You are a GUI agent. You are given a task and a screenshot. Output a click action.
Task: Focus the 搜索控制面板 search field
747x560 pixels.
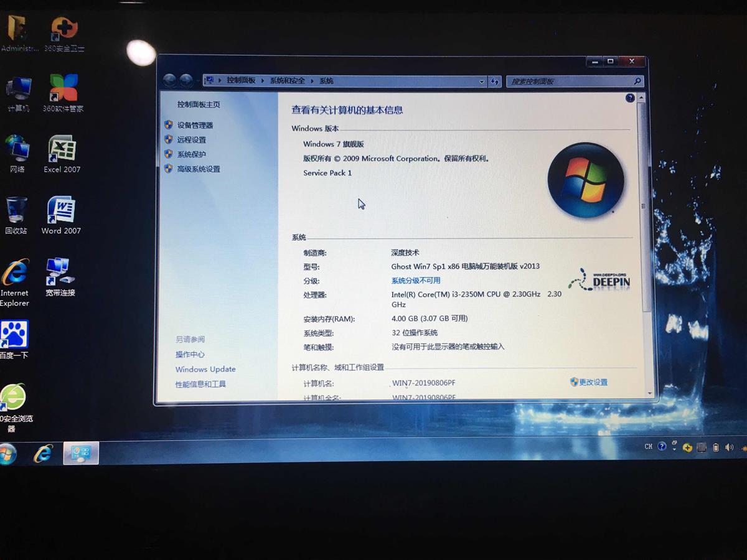(574, 82)
